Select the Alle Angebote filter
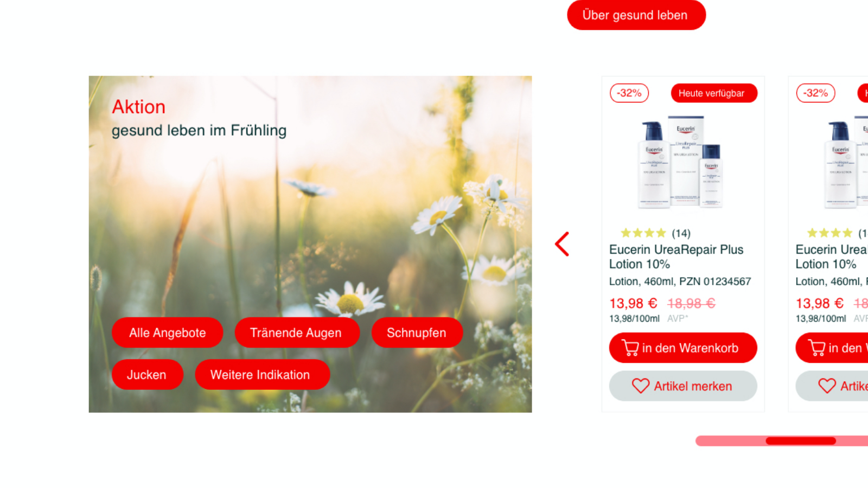Image resolution: width=868 pixels, height=488 pixels. coord(167,332)
